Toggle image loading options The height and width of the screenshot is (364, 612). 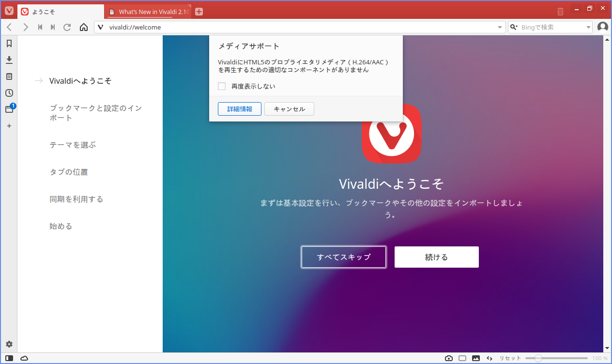(x=476, y=358)
